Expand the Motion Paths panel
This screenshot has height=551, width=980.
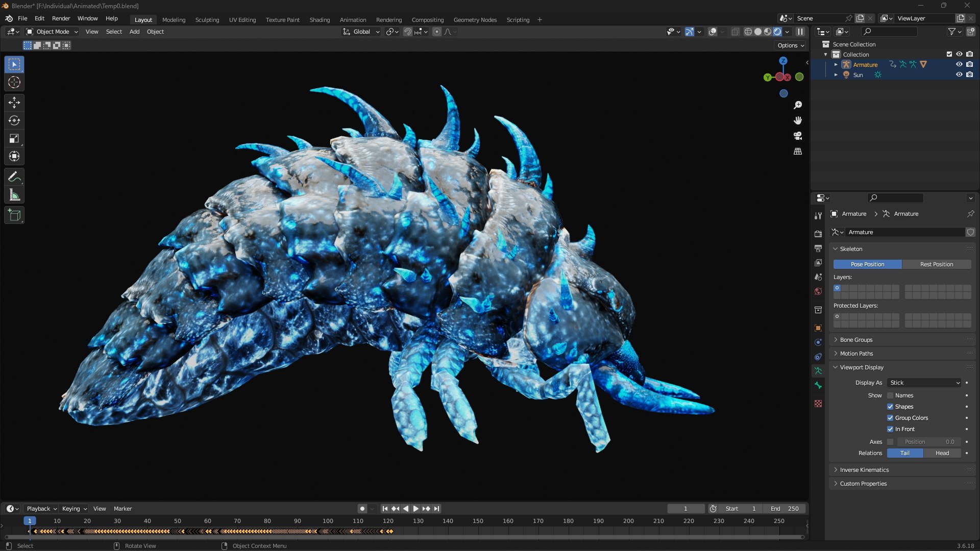902,354
